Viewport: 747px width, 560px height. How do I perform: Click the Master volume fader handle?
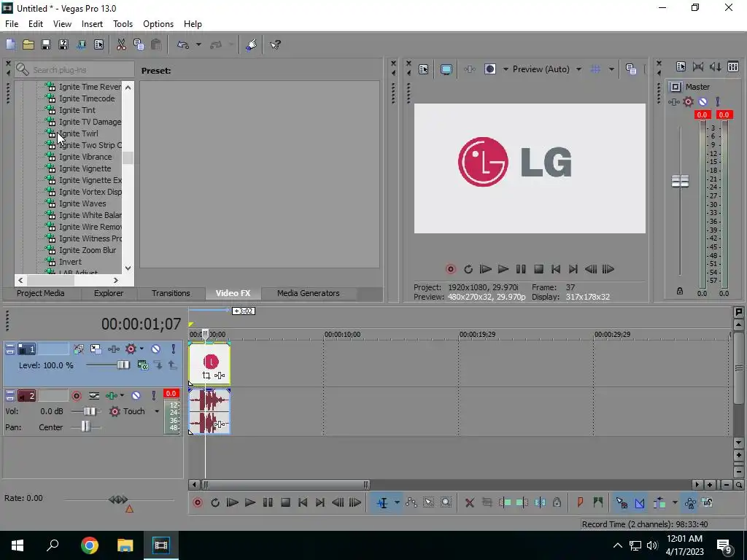pyautogui.click(x=680, y=181)
